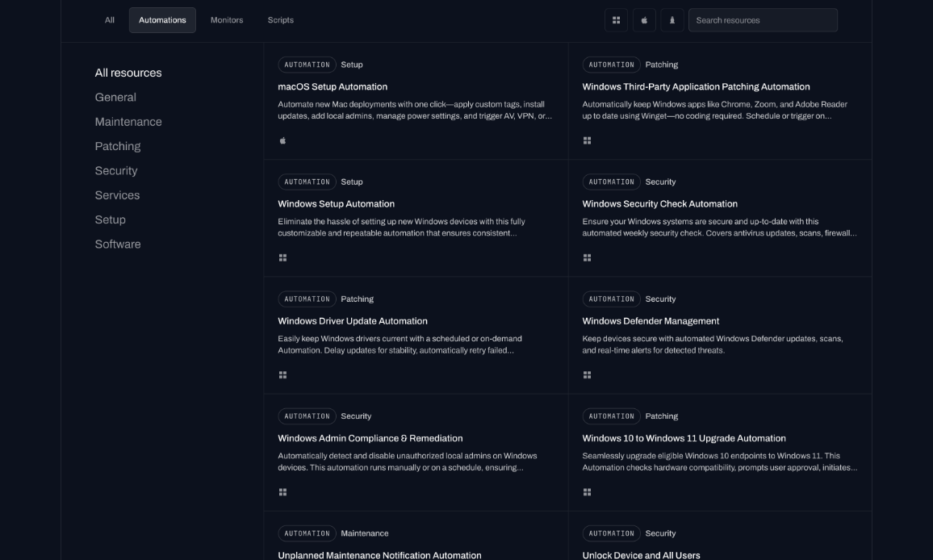Open Windows Admin Compliance & Remediation
The width and height of the screenshot is (933, 560).
[370, 439]
